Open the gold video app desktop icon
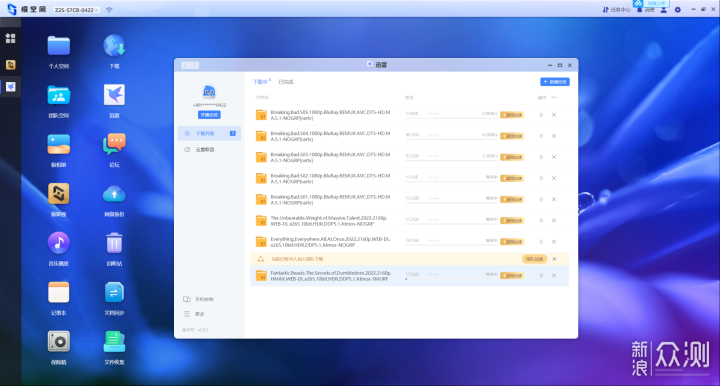This screenshot has height=386, width=720. pyautogui.click(x=59, y=194)
